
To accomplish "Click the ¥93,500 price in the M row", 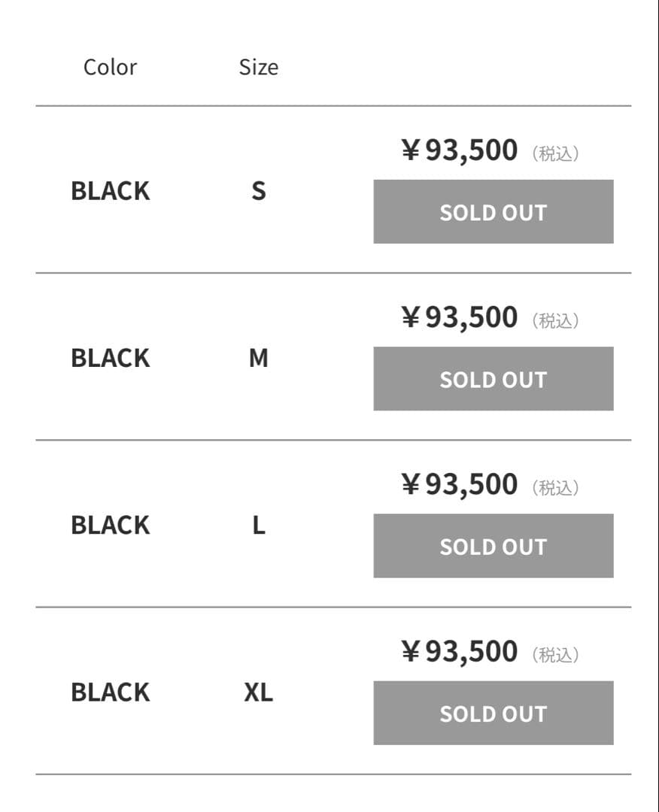I will point(460,317).
